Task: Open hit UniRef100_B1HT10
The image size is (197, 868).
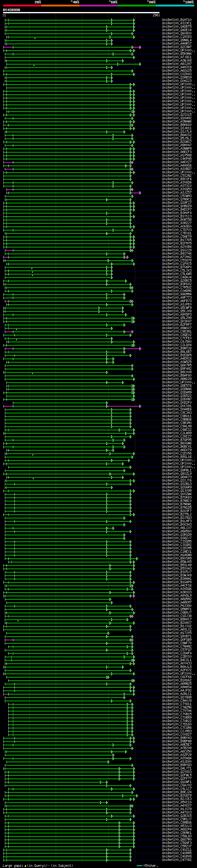Action: (176, 20)
